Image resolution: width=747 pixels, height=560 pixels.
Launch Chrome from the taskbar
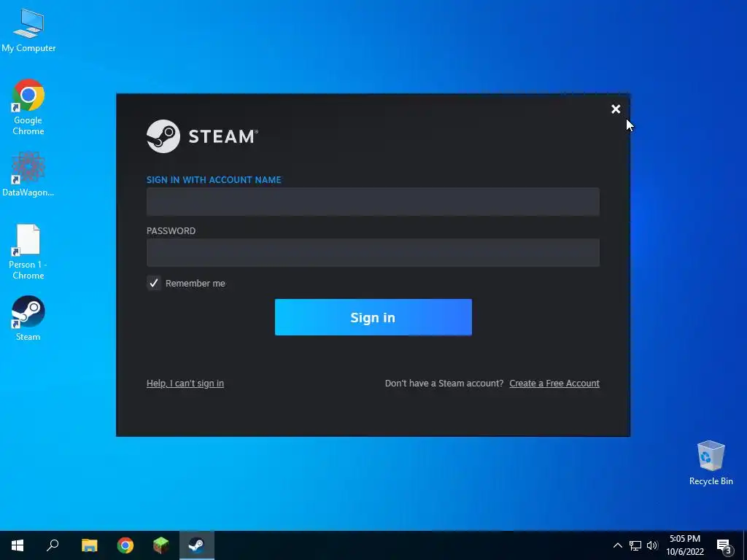click(125, 545)
